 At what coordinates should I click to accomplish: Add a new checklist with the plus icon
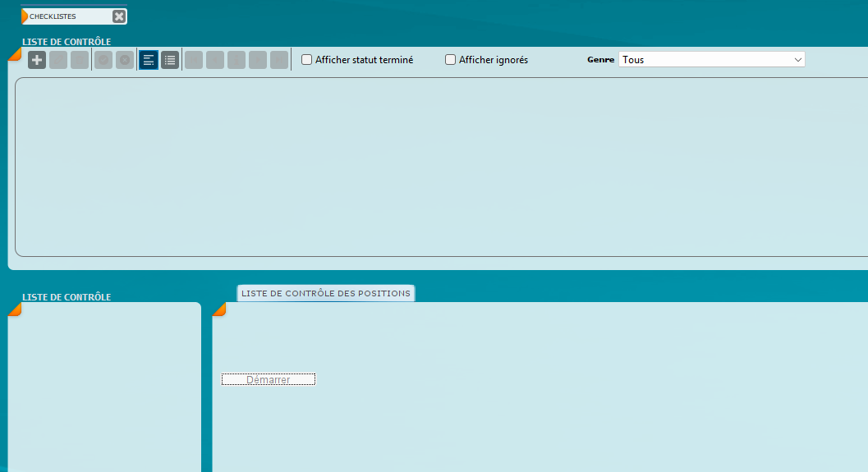coord(37,60)
